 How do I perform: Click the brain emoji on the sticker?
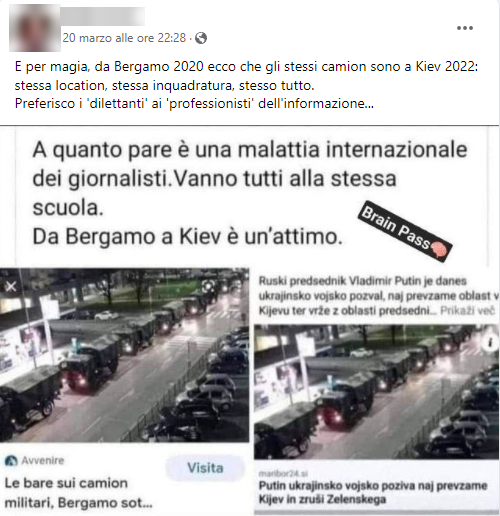pyautogui.click(x=438, y=251)
